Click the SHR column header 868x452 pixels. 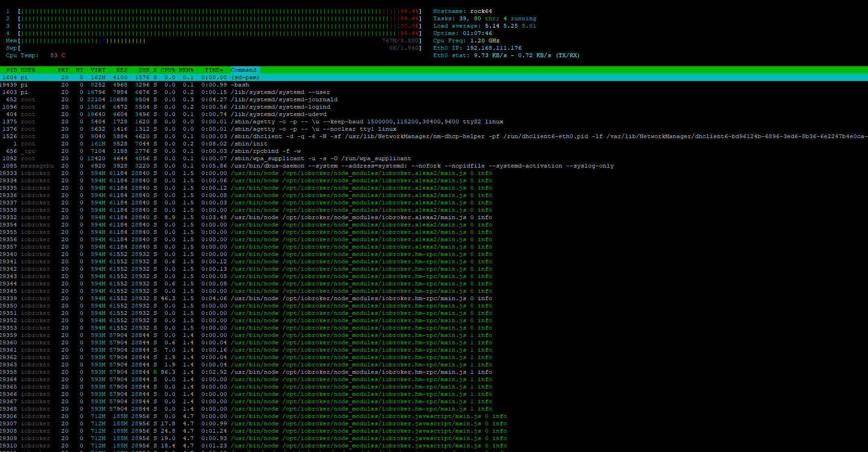(144, 70)
